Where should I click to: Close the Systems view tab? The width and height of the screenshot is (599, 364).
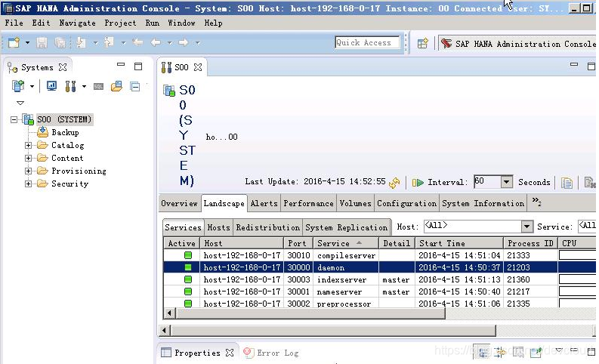(63, 67)
